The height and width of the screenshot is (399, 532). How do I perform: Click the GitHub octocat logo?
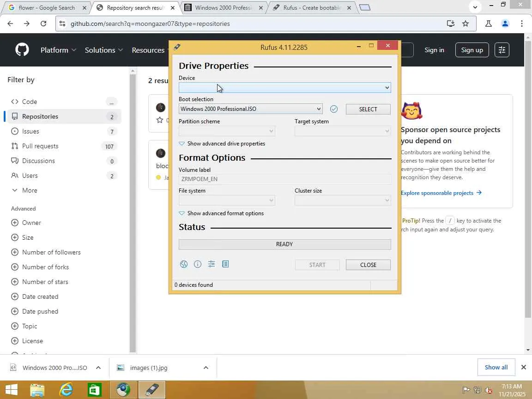coord(22,50)
